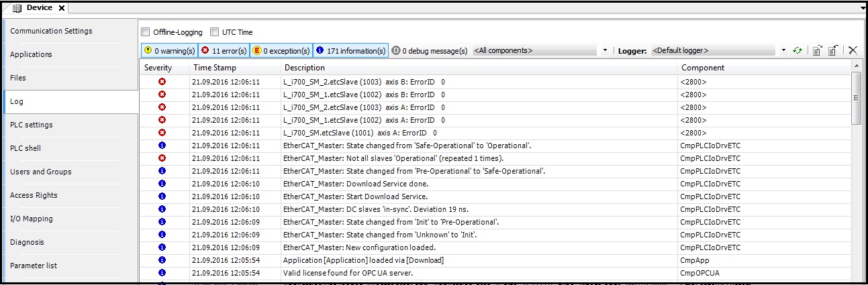The height and width of the screenshot is (285, 868).
Task: Sort by the Description column header
Action: (479, 68)
